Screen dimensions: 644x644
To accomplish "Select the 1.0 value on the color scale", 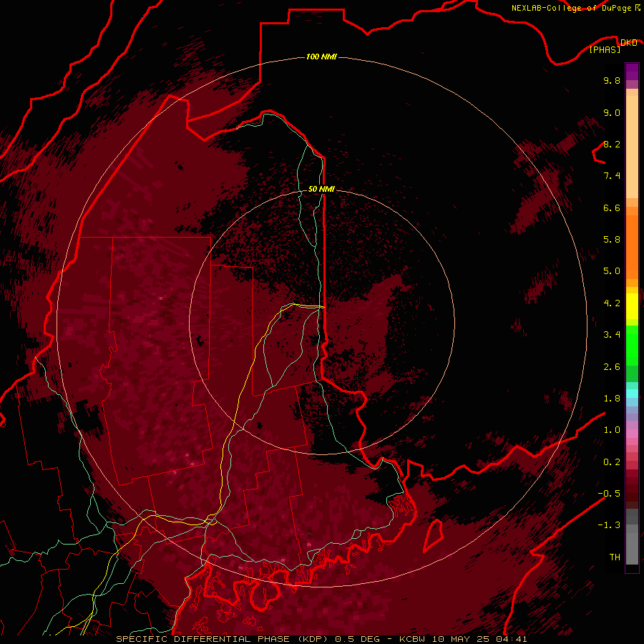I will (612, 430).
